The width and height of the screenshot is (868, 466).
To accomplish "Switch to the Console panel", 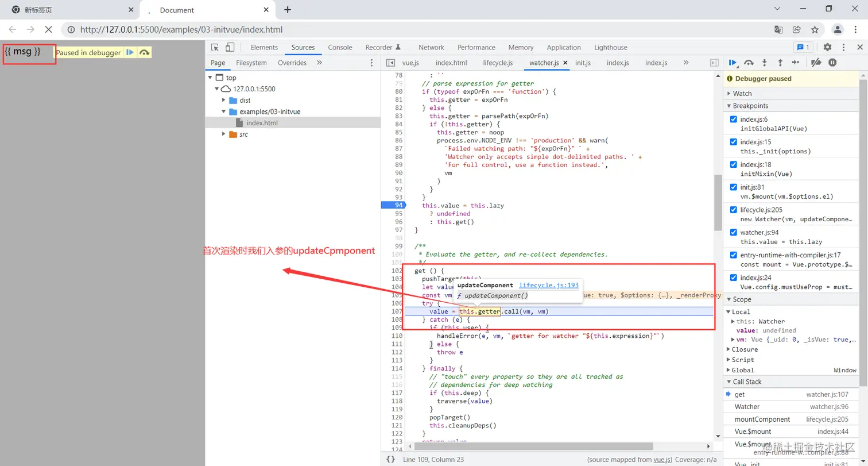I will (x=340, y=48).
